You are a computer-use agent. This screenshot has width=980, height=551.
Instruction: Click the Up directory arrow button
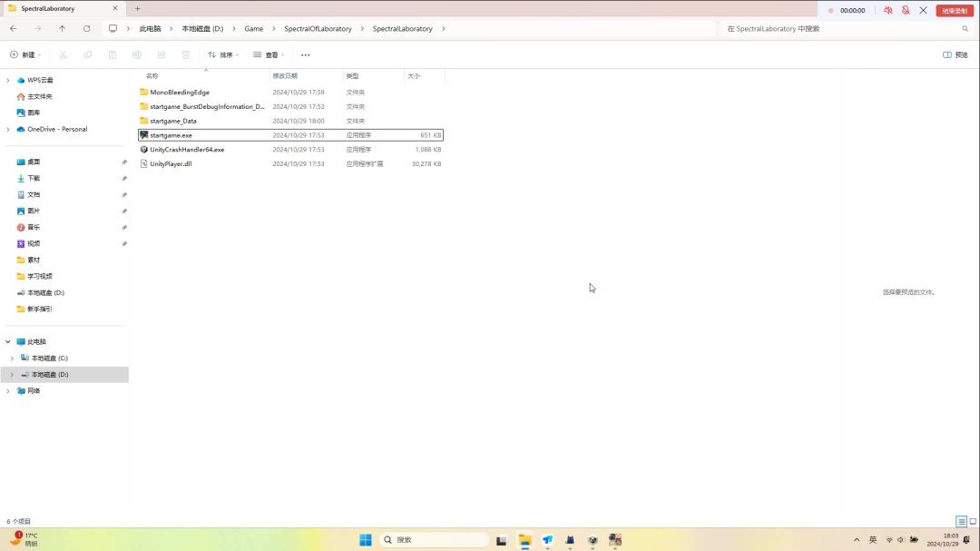tap(62, 28)
